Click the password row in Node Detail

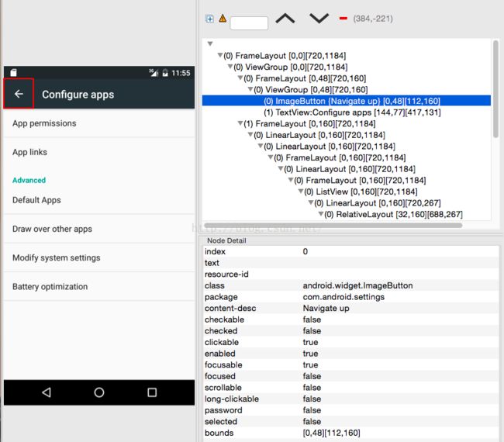[x=351, y=410]
